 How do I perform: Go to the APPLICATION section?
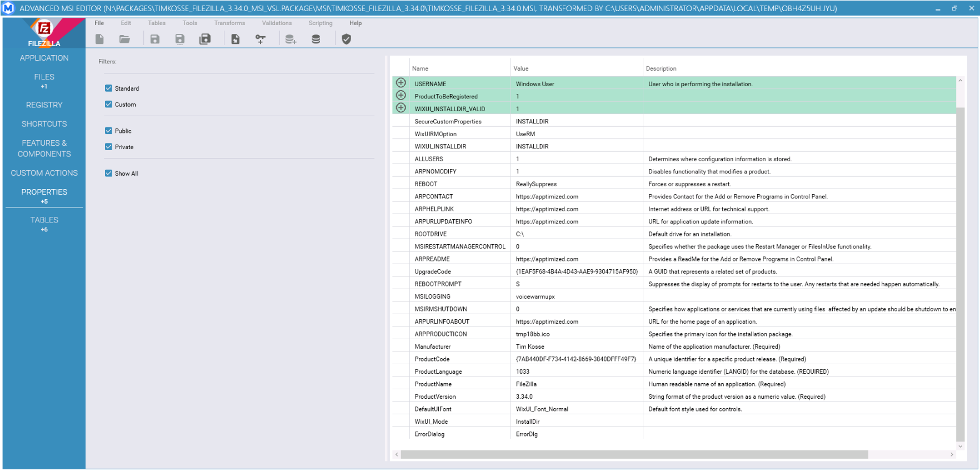44,58
